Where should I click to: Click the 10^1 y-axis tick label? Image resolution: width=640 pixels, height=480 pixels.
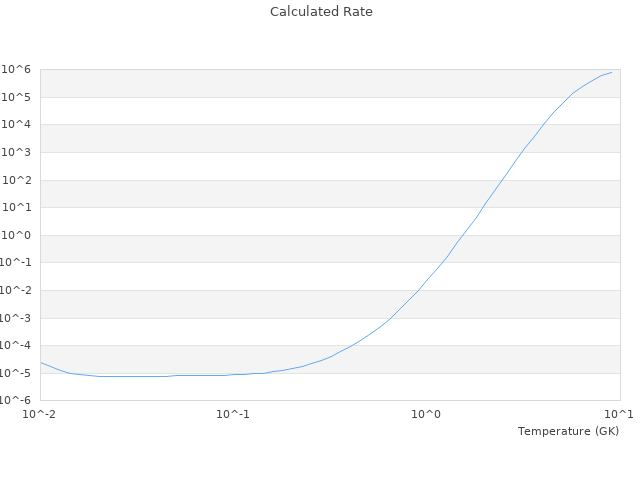[x=19, y=208]
